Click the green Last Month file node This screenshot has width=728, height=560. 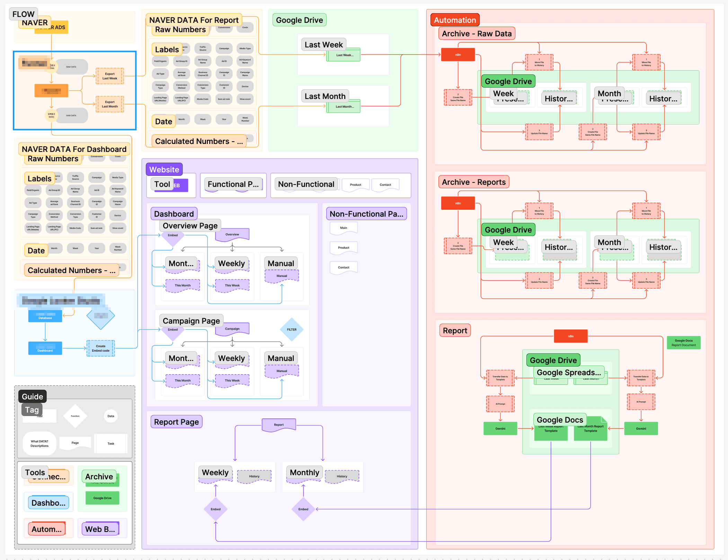(x=344, y=107)
